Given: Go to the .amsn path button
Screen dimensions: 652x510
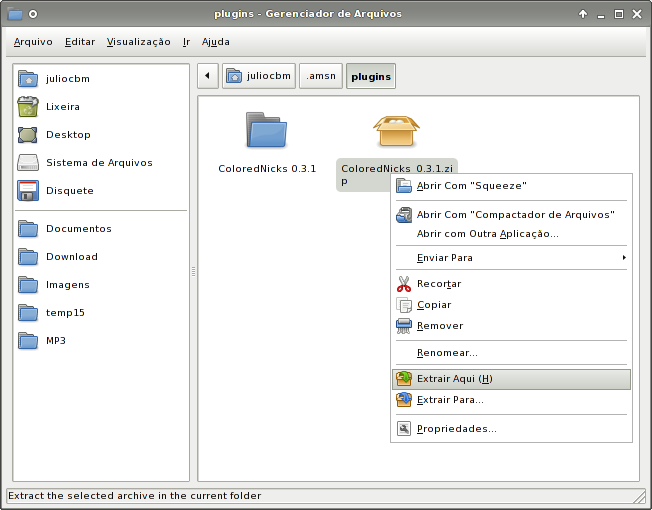Looking at the screenshot, I should point(321,76).
